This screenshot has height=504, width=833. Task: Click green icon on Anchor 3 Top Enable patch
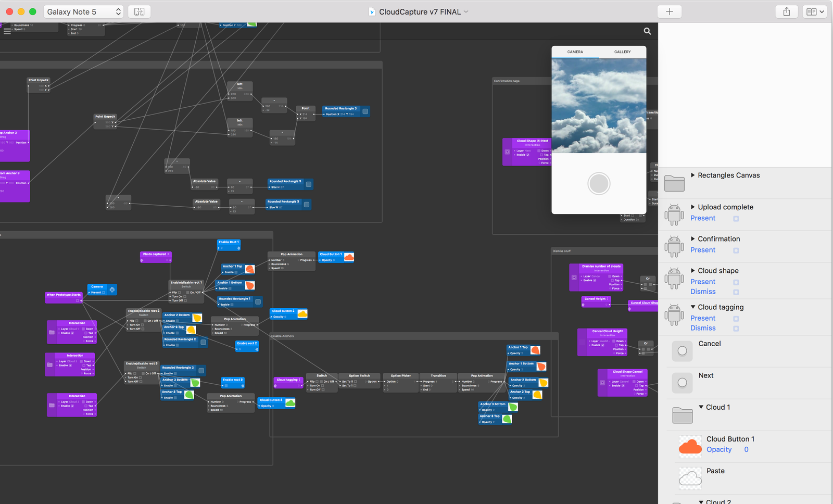click(x=189, y=395)
